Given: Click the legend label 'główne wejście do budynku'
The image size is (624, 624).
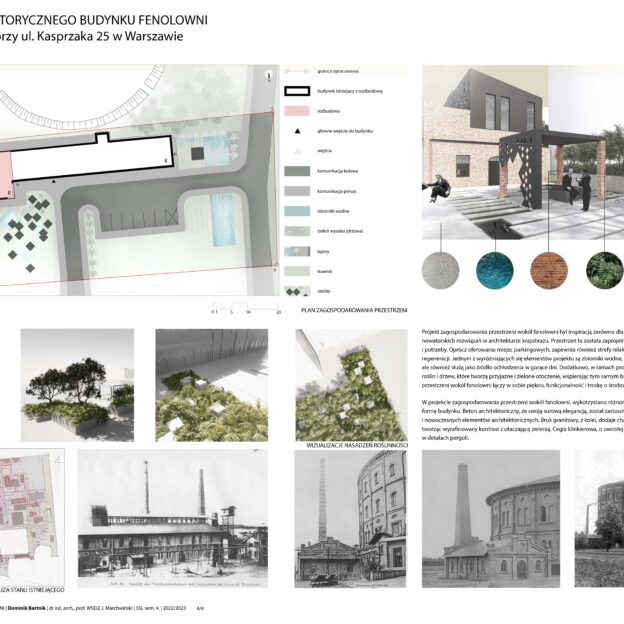Looking at the screenshot, I should coord(345,131).
